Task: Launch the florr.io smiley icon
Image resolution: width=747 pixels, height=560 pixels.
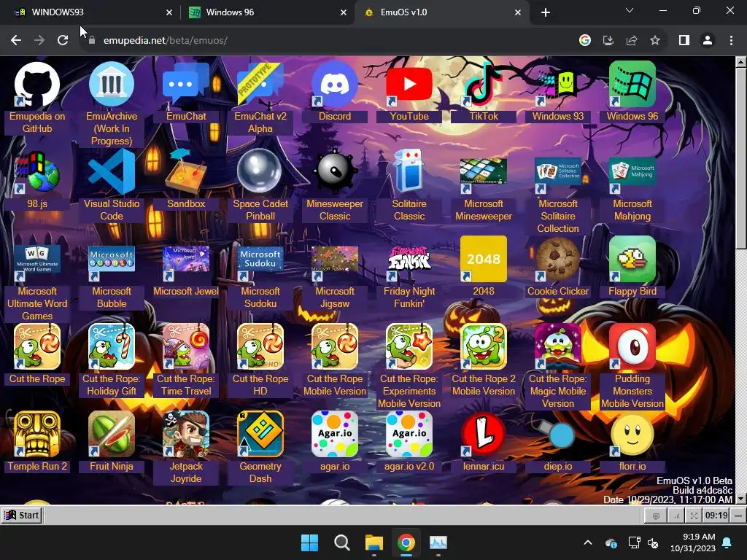Action: (x=632, y=435)
